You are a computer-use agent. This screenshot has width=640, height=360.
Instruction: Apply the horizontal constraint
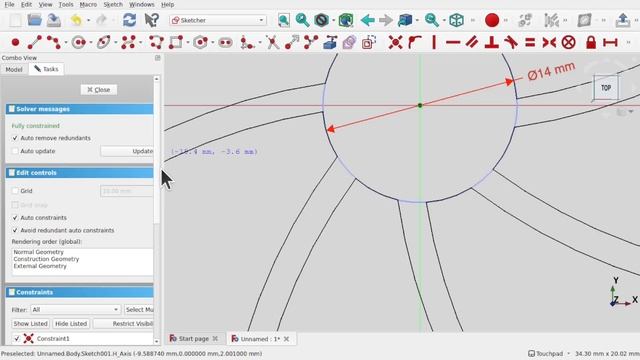[x=453, y=42]
